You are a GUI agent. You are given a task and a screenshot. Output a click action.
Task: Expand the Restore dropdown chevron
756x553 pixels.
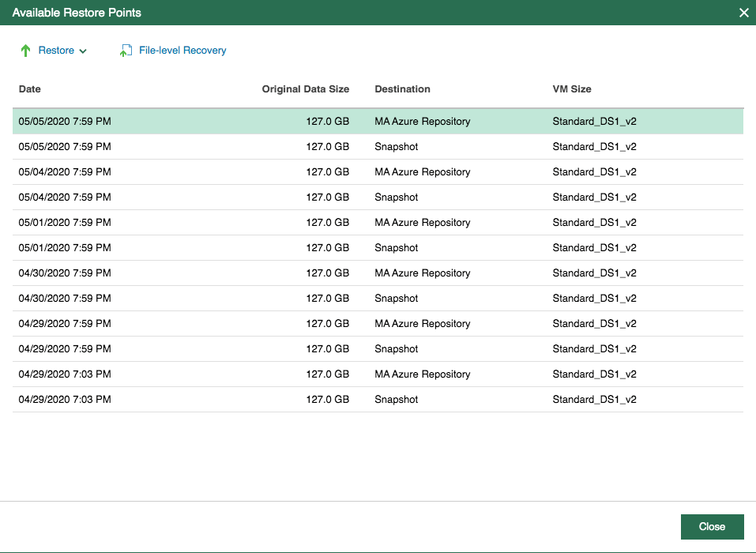tap(83, 51)
